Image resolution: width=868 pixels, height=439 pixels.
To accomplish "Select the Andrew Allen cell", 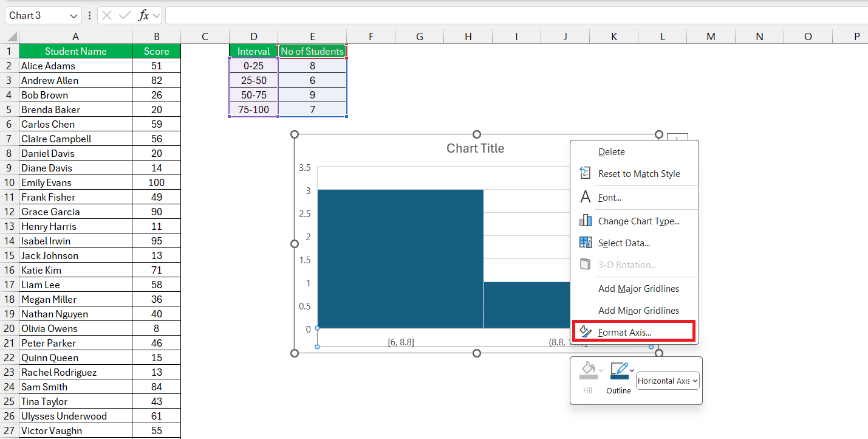I will point(75,80).
